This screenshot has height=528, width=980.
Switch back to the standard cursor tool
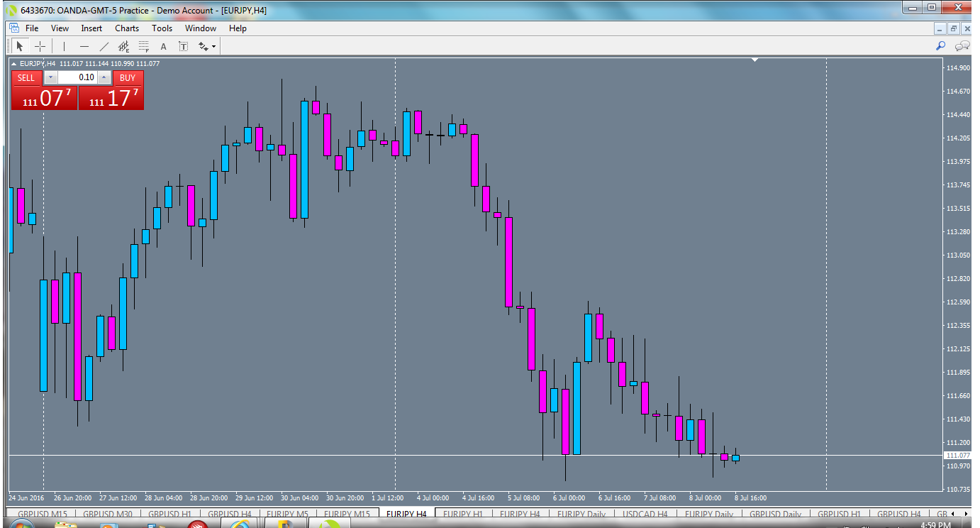(x=20, y=46)
